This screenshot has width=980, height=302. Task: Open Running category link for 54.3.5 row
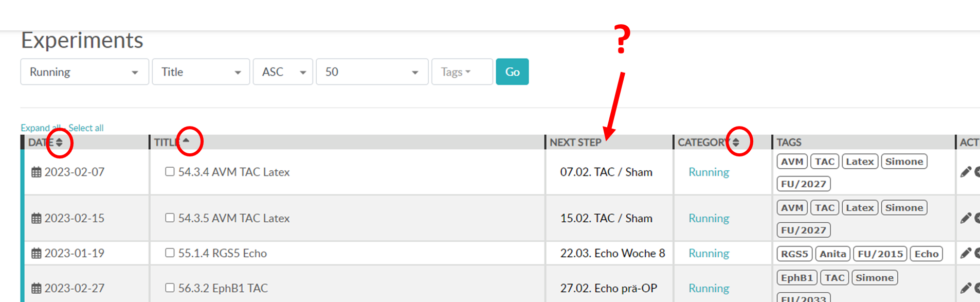(x=709, y=219)
